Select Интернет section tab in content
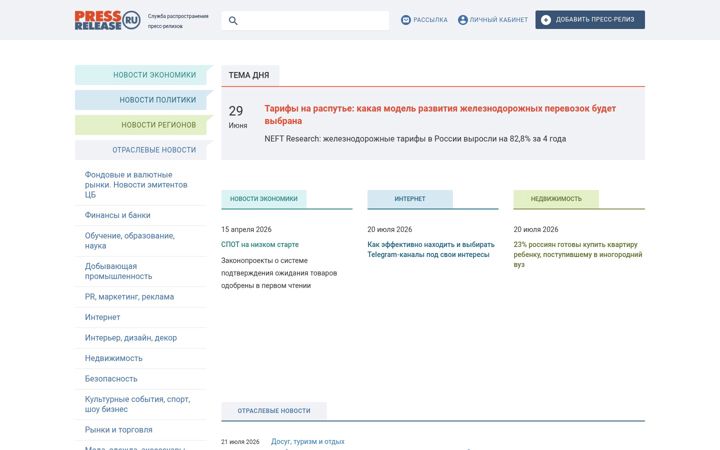720x450 pixels. point(410,199)
